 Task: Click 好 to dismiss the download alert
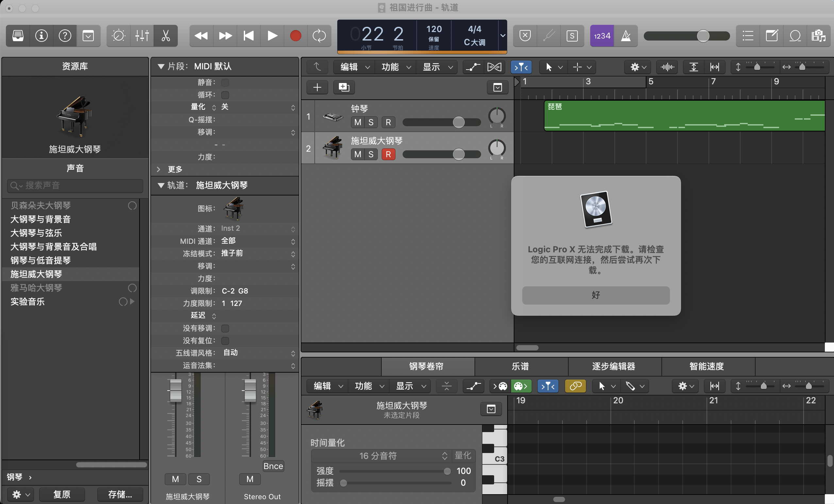pyautogui.click(x=595, y=295)
